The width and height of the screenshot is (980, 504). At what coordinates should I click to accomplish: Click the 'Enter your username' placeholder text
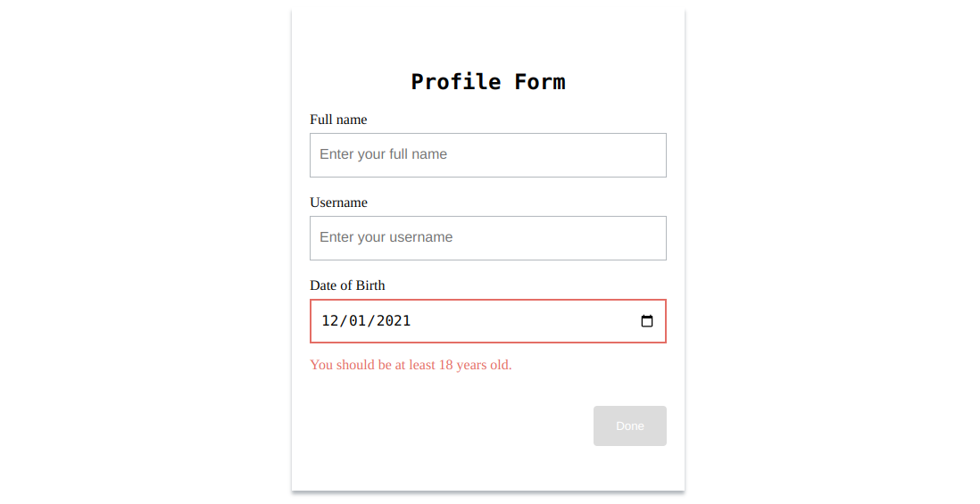click(386, 237)
